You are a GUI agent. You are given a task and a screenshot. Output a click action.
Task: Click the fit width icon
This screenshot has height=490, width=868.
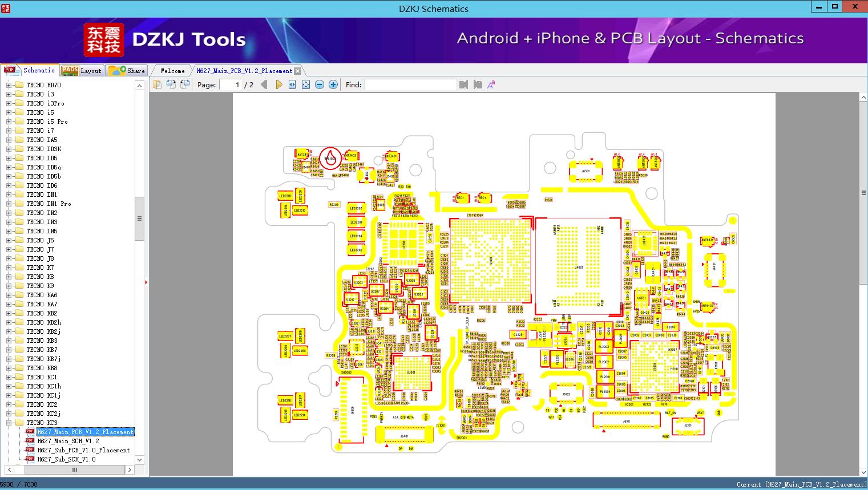click(292, 84)
